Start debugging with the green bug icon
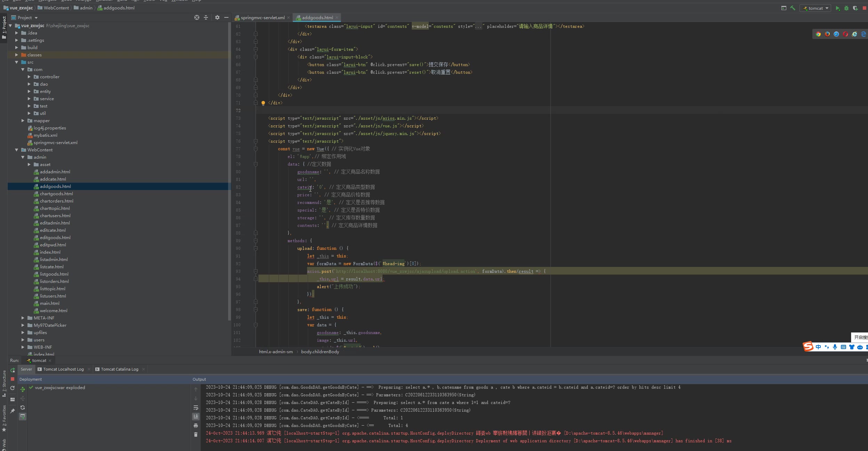The image size is (868, 451). pos(846,8)
